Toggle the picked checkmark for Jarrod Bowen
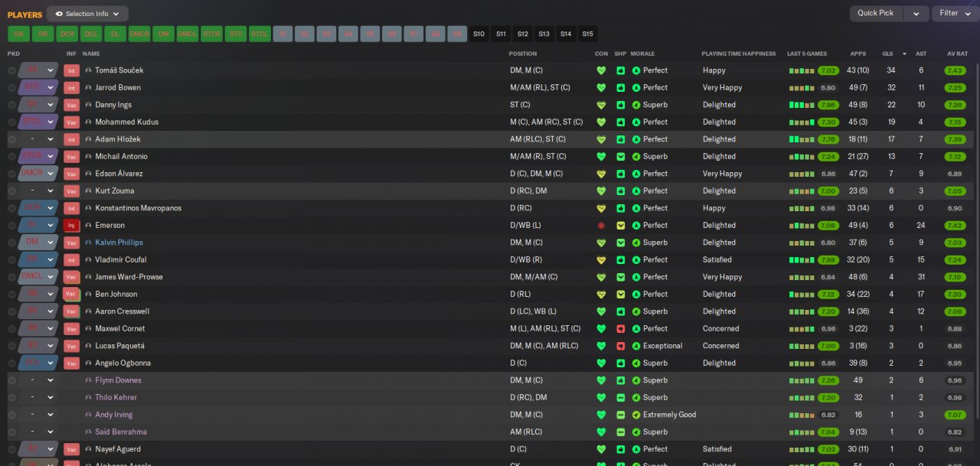Screen dimensions: 980x466 (x=11, y=88)
